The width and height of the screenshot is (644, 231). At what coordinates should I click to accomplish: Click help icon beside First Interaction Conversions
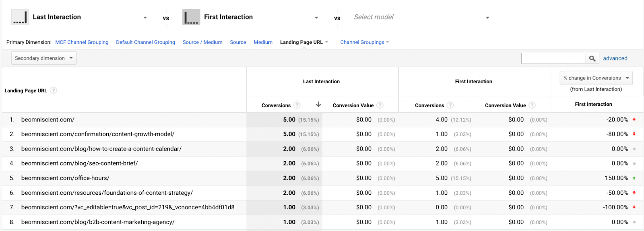tap(450, 105)
